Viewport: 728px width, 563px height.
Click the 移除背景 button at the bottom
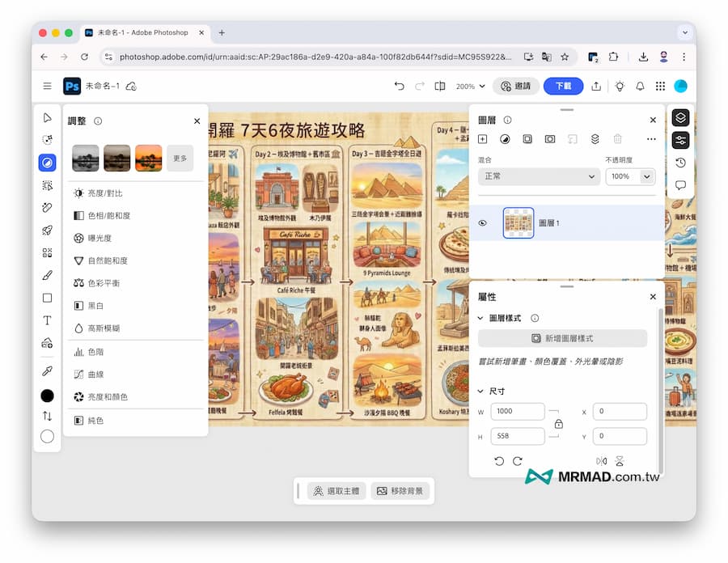[403, 491]
